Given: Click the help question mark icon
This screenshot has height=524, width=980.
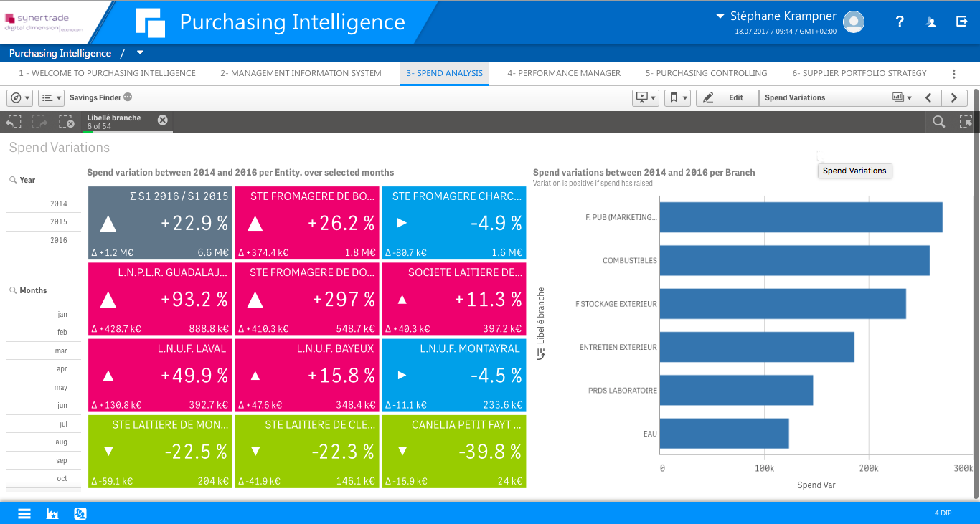Looking at the screenshot, I should [899, 22].
